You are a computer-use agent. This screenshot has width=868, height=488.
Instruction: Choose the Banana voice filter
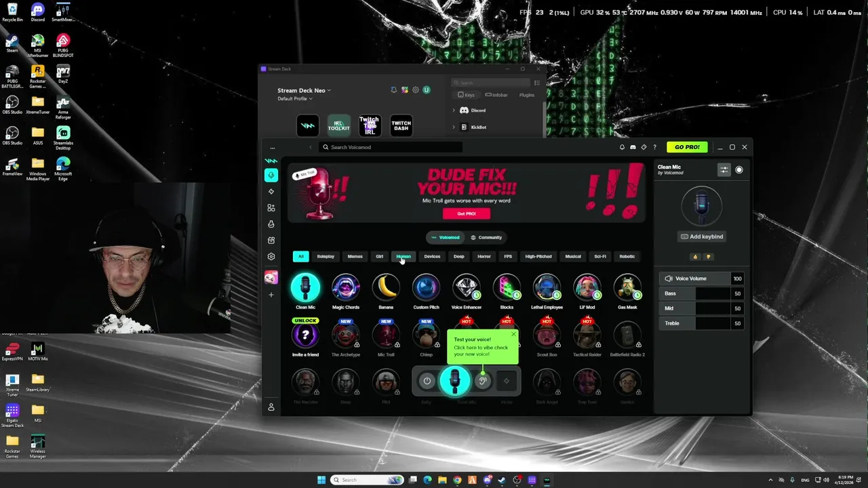coord(386,287)
